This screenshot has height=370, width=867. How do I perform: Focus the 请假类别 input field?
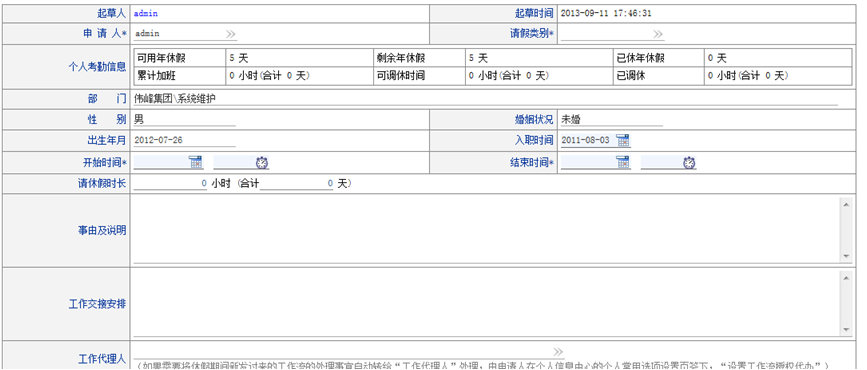[606, 34]
